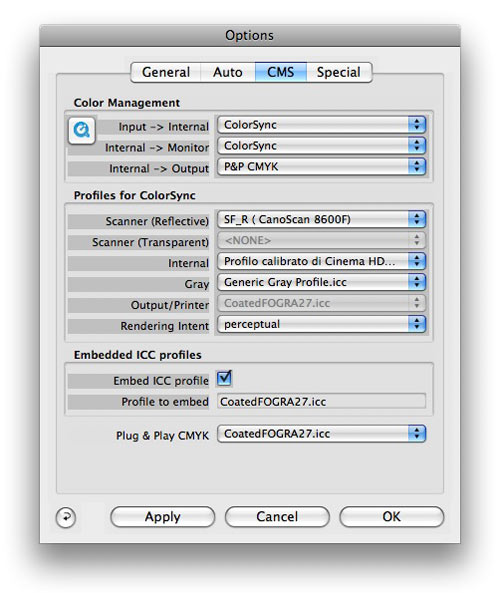The height and width of the screenshot is (598, 500).
Task: Open the Plug & Play CMYK dropdown
Action: point(321,434)
